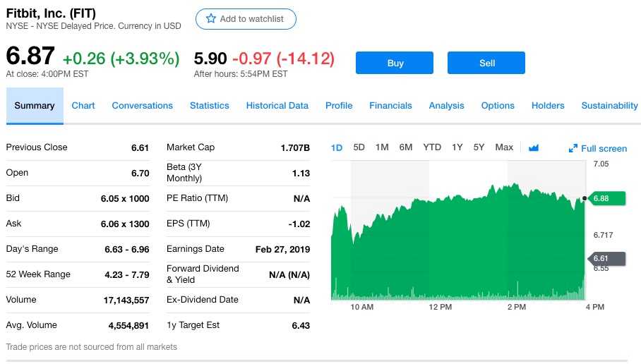Click the 10 AM axis label
This screenshot has height=364, width=641.
[361, 307]
